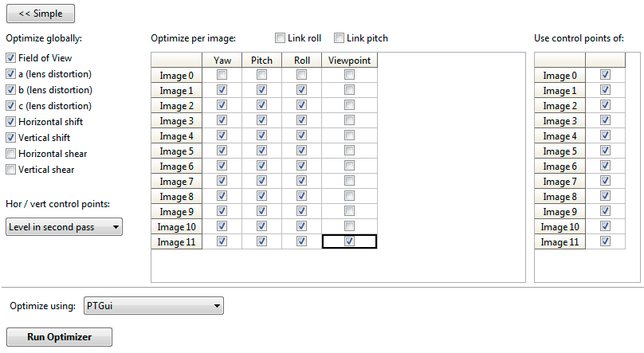
Task: Uncheck control points for Image 6
Action: pos(606,167)
